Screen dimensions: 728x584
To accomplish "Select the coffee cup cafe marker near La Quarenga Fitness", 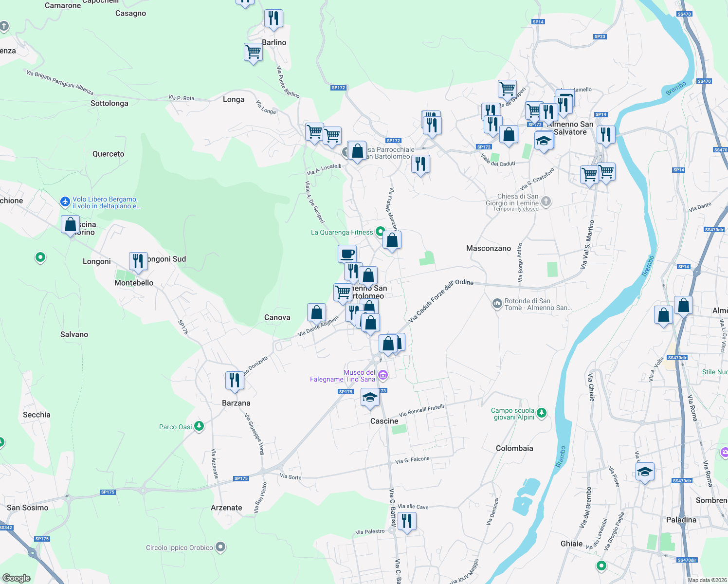I will pos(347,253).
